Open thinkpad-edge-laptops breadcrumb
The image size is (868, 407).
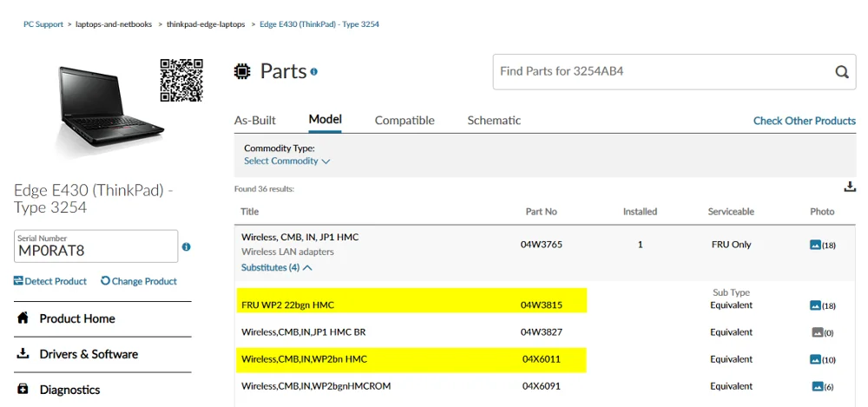(206, 24)
